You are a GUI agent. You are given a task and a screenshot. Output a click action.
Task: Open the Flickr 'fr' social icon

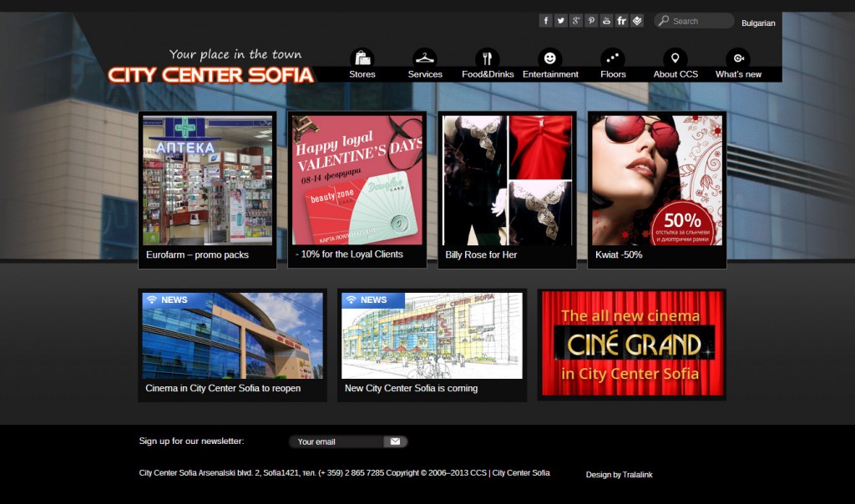621,21
